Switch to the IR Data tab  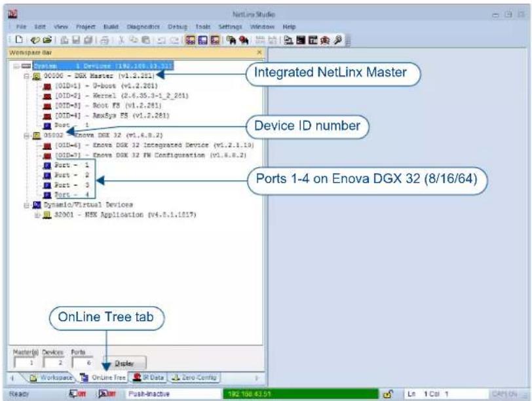pos(149,377)
